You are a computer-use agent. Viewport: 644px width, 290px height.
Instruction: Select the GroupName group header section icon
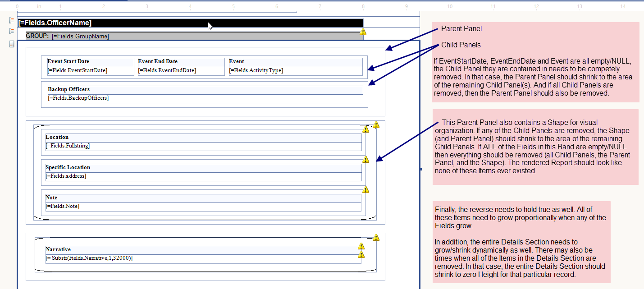12,31
